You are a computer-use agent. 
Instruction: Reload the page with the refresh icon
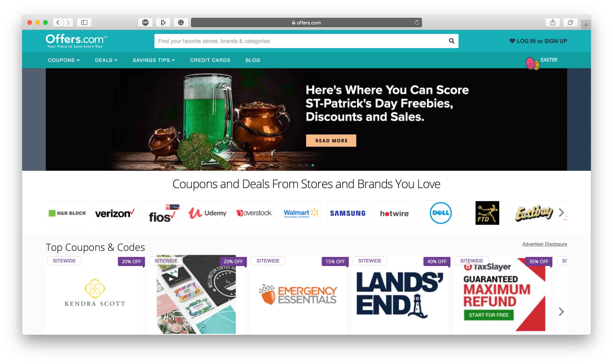tap(417, 22)
